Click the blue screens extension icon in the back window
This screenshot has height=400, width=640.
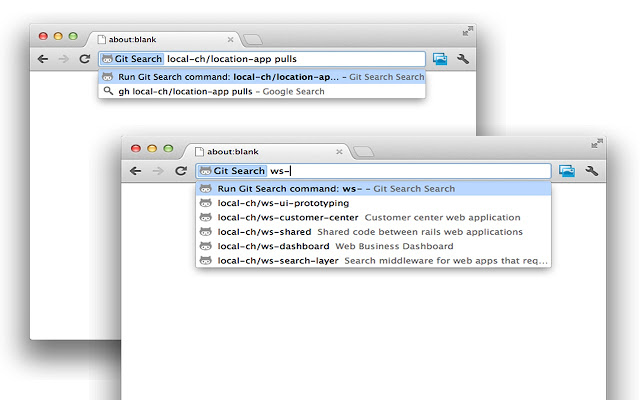pos(440,59)
